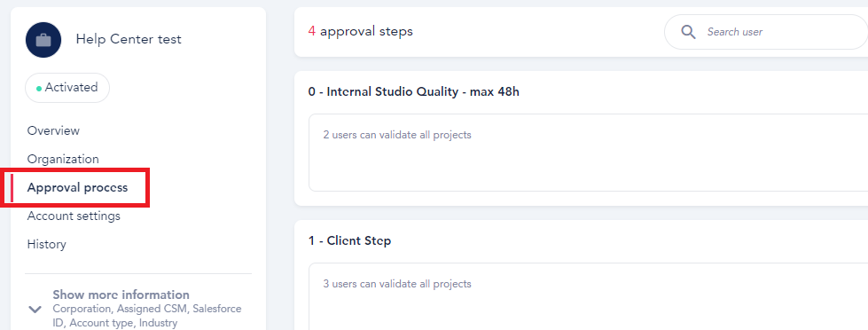868x330 pixels.
Task: Click the 4 approval steps counter
Action: [360, 32]
